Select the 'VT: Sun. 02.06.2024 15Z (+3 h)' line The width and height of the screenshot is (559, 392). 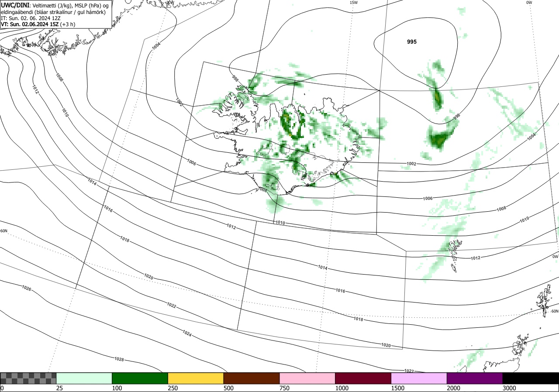[38, 24]
